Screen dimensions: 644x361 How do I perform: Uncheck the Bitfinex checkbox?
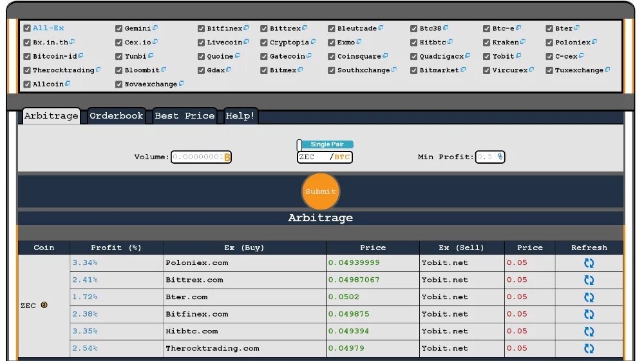click(x=201, y=28)
